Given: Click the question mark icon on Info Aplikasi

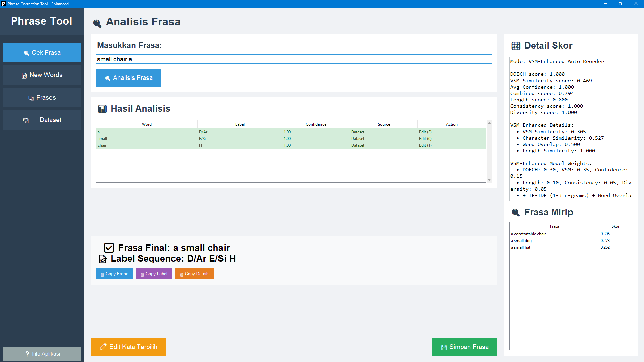Looking at the screenshot, I should click(27, 353).
